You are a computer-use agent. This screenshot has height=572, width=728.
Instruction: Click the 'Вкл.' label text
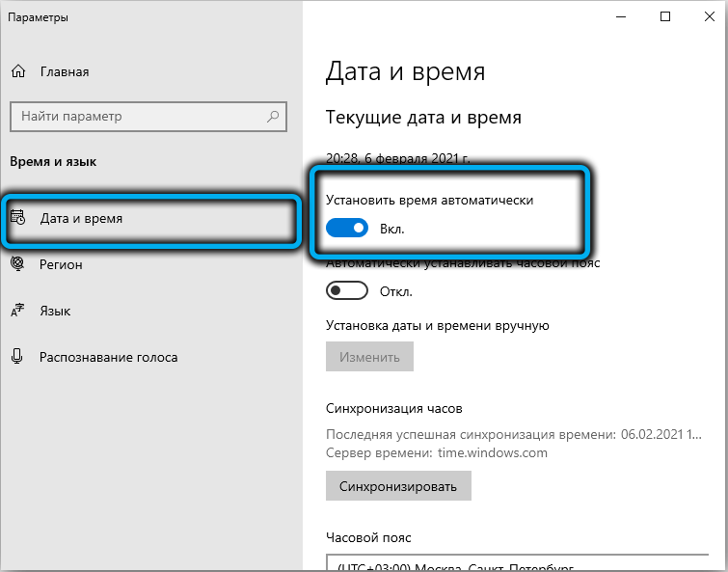point(392,229)
